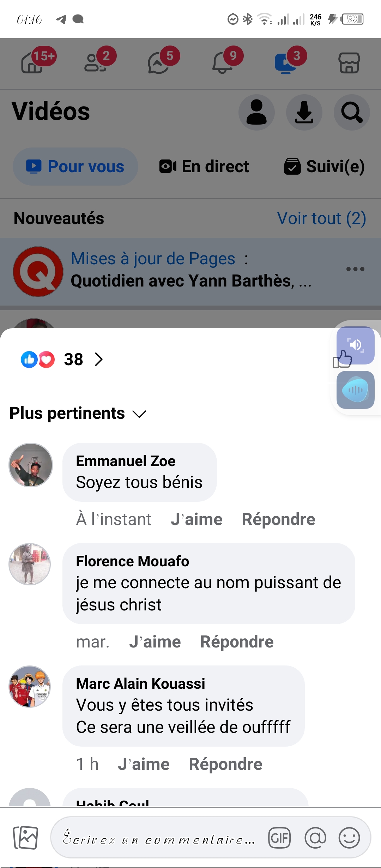This screenshot has height=868, width=381.
Task: Open the 38 reactions list chevron
Action: point(99,360)
